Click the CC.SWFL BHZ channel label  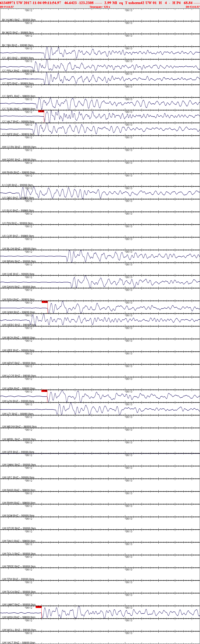pyautogui.click(x=19, y=96)
